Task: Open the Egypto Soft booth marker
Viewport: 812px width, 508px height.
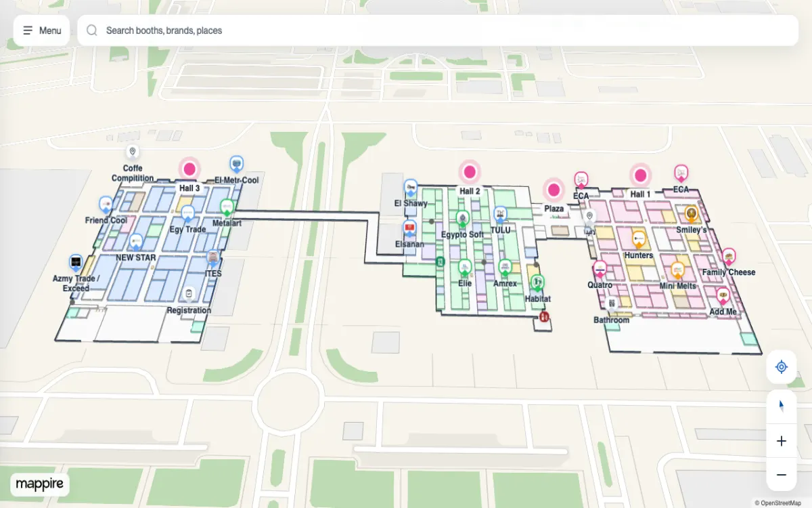Action: [463, 219]
